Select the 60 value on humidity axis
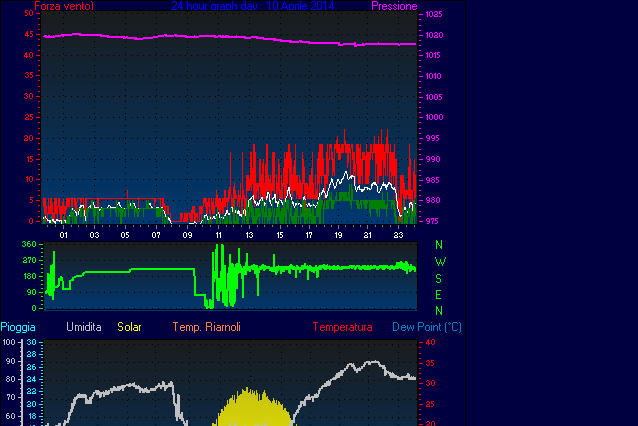The width and height of the screenshot is (638, 426). [x=10, y=416]
